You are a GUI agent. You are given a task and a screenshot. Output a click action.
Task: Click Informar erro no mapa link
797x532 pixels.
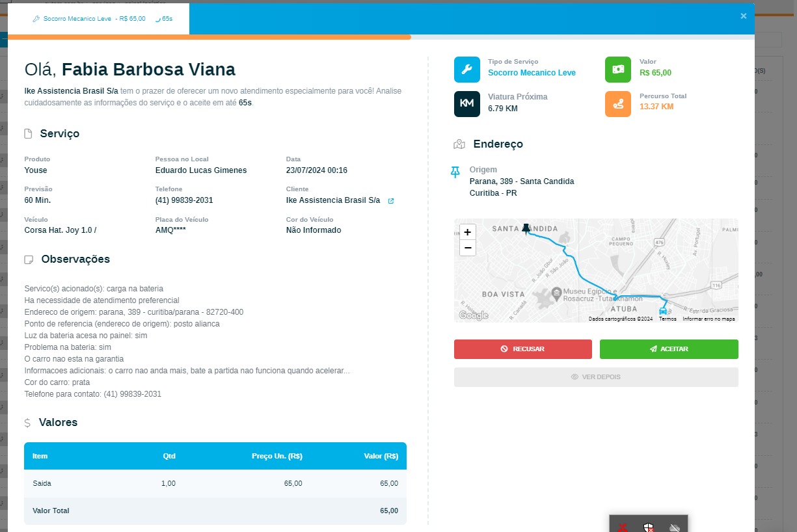pyautogui.click(x=709, y=319)
